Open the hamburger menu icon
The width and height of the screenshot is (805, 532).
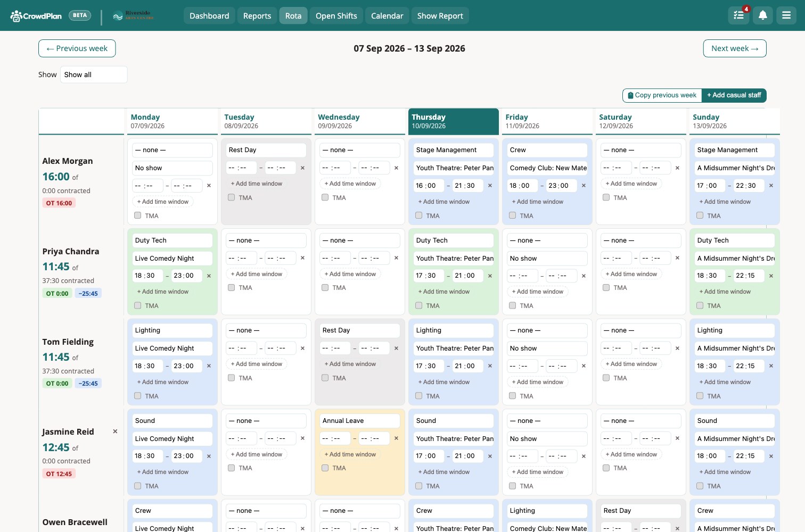(x=786, y=15)
